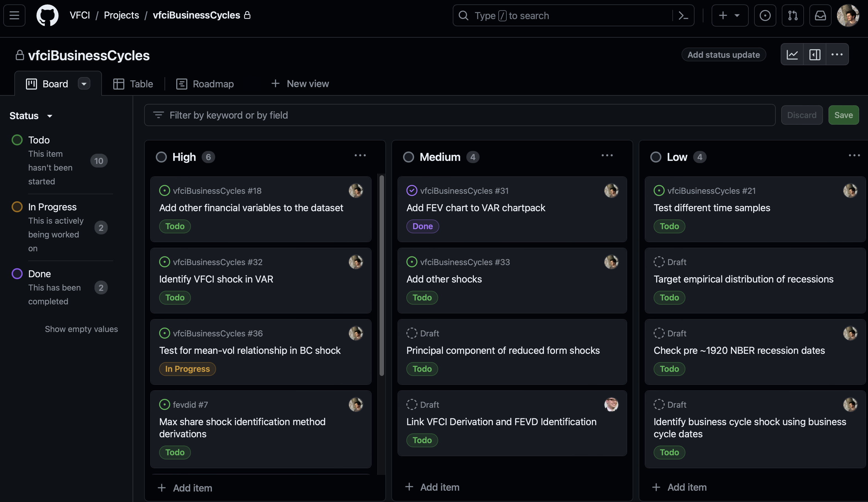Toggle the project details side panel icon
Image resolution: width=868 pixels, height=502 pixels.
pyautogui.click(x=815, y=54)
